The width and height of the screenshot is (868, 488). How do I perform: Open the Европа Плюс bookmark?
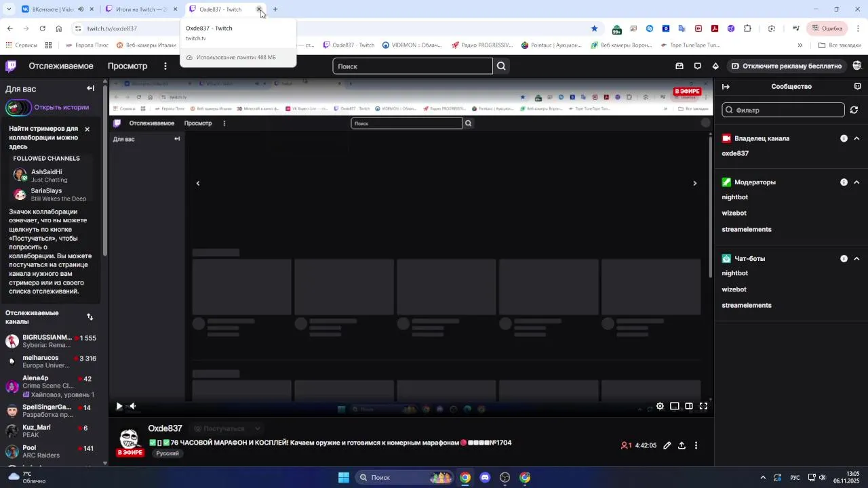click(x=87, y=45)
